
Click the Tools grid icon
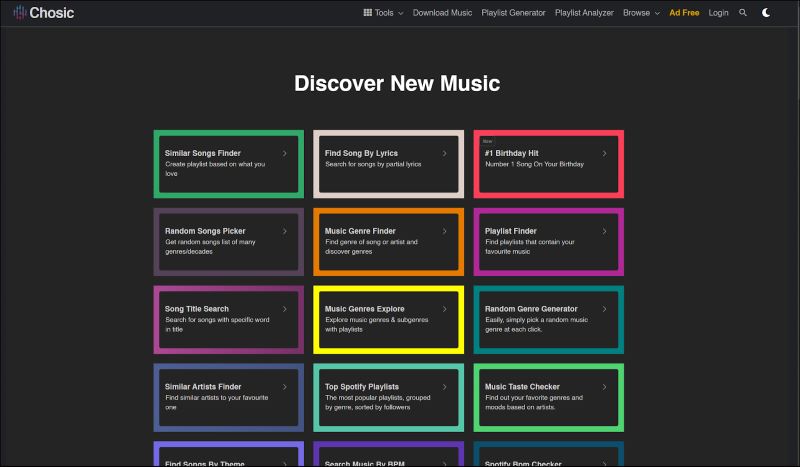coord(367,13)
